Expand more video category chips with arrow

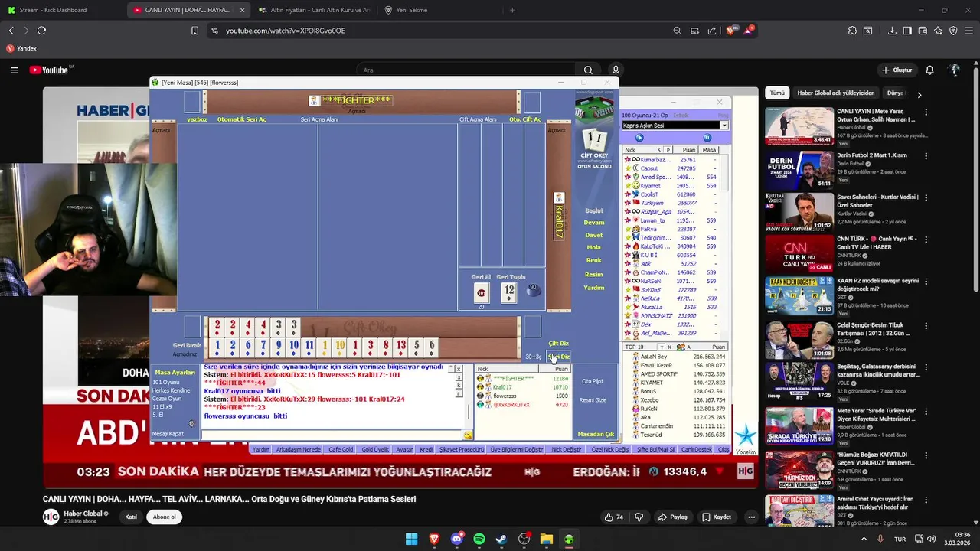920,94
